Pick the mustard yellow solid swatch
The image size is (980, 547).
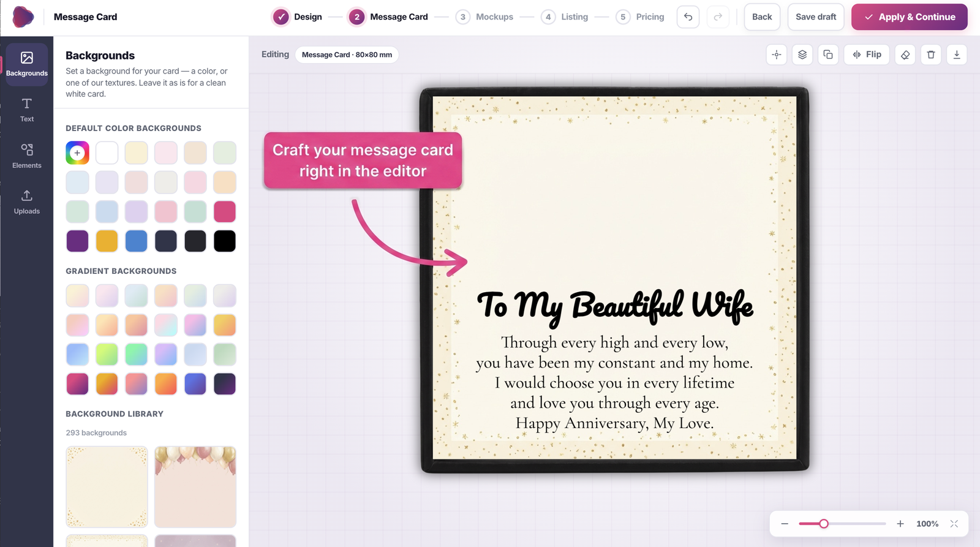(x=107, y=241)
